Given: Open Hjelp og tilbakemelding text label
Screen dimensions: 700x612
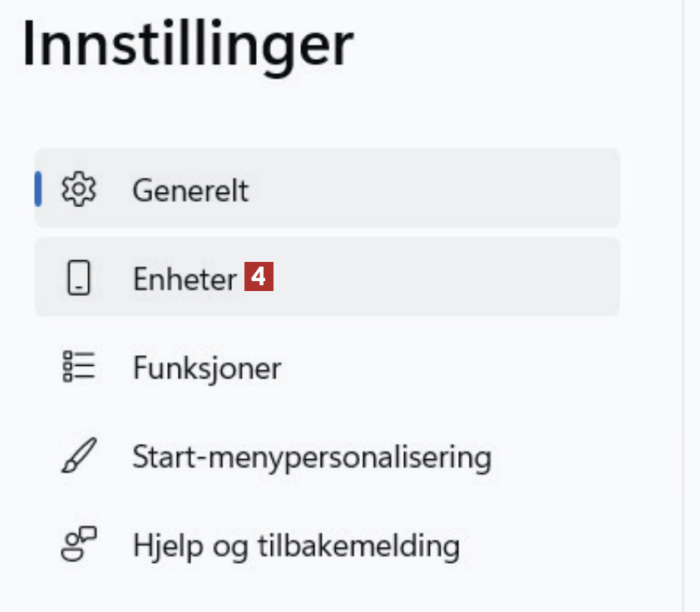Looking at the screenshot, I should (x=295, y=546).
